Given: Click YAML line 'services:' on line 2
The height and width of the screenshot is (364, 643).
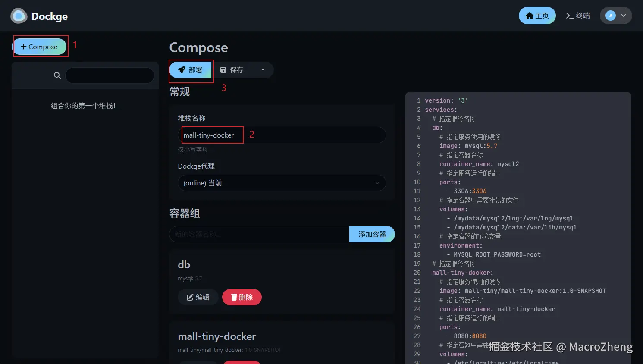Looking at the screenshot, I should 441,110.
